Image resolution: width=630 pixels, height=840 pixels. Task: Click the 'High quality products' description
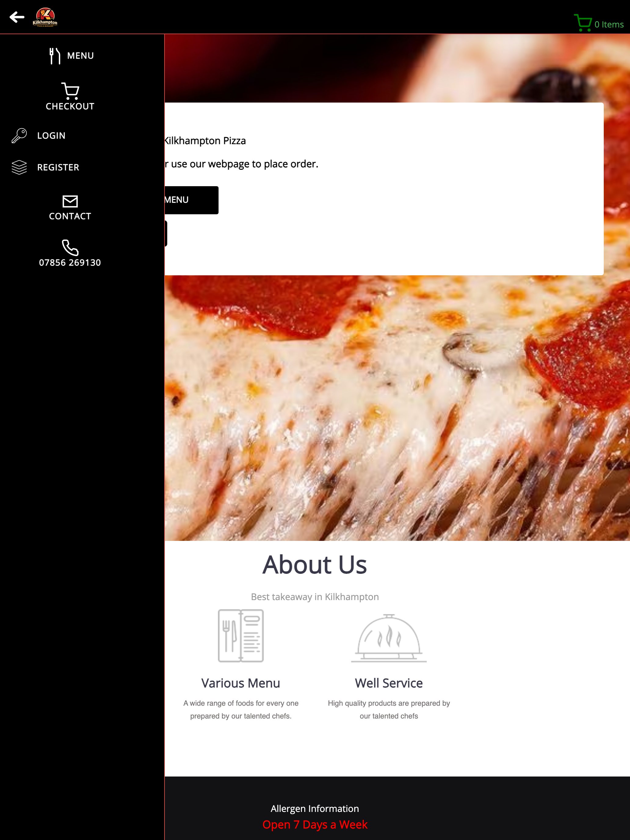pyautogui.click(x=389, y=709)
